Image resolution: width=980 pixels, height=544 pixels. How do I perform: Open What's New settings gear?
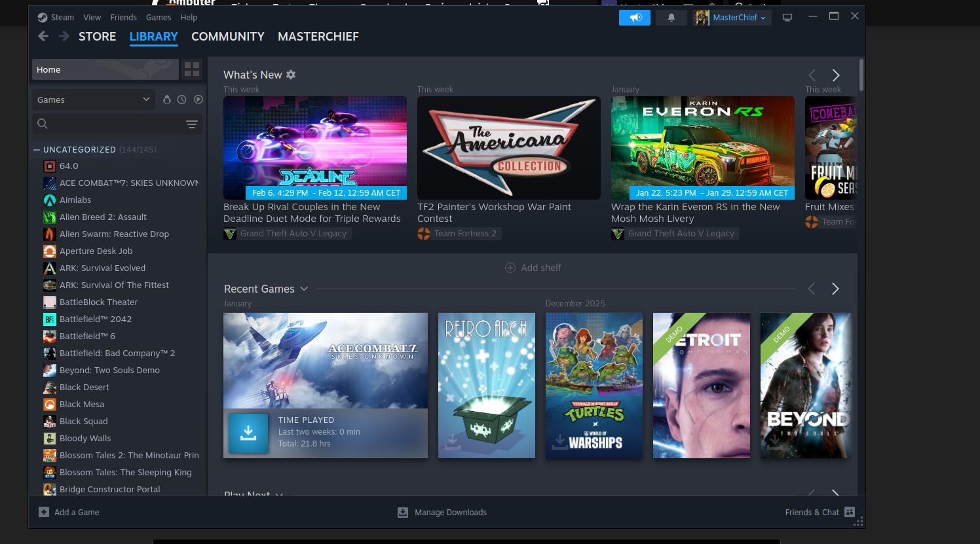pyautogui.click(x=291, y=75)
